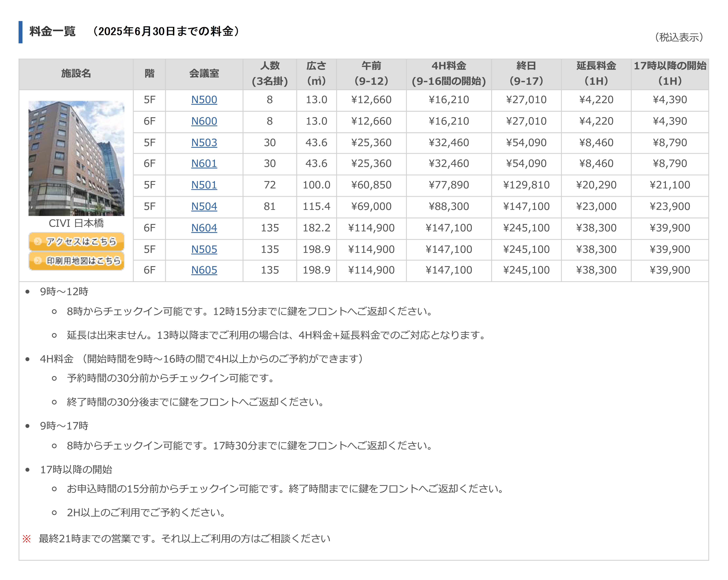728x580 pixels.
Task: Click the 印刷用地図はこちら orange button
Action: [76, 261]
